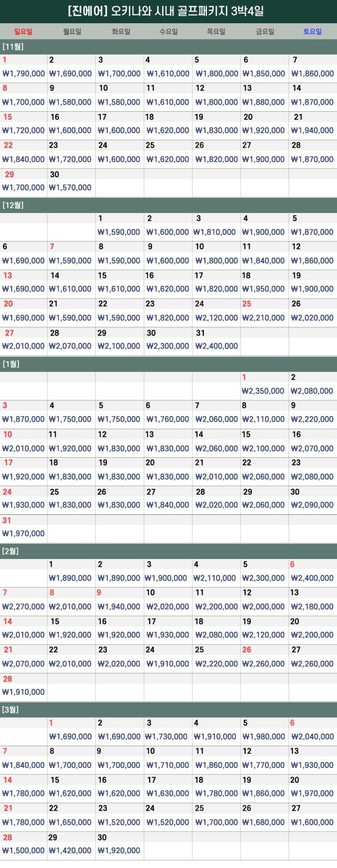This screenshot has width=337, height=868.
Task: Click the 토요일 column header link
Action: [312, 32]
